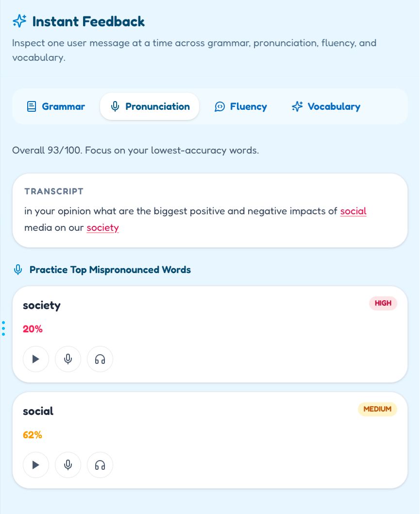The width and height of the screenshot is (420, 514).
Task: Go to the Vocabulary tab
Action: (326, 106)
